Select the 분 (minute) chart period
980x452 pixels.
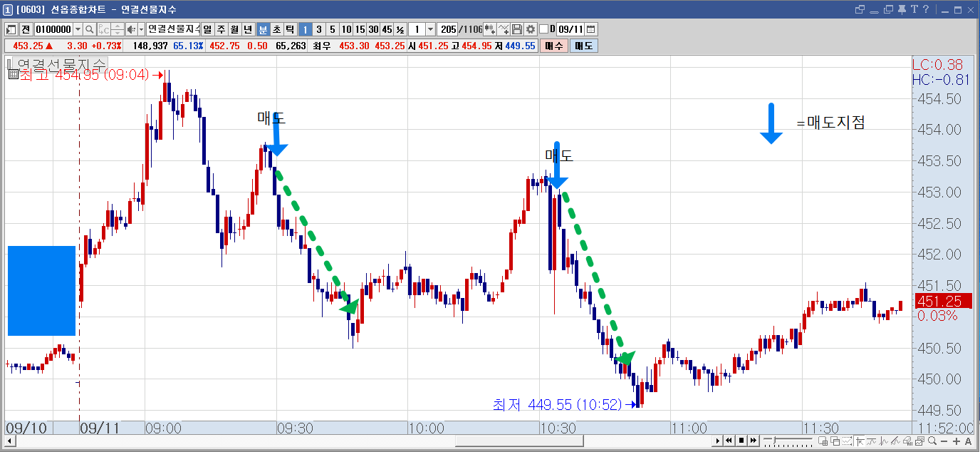(263, 29)
